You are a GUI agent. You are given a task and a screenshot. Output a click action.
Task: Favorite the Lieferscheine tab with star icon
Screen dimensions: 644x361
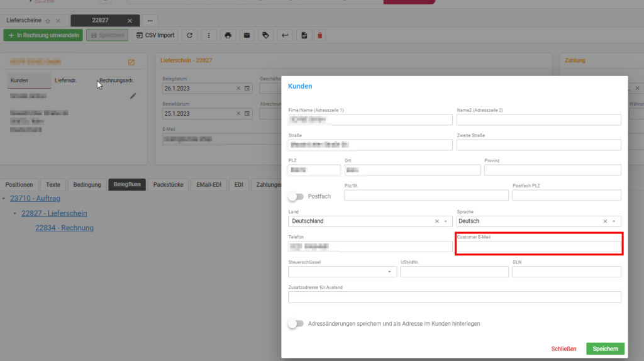48,21
